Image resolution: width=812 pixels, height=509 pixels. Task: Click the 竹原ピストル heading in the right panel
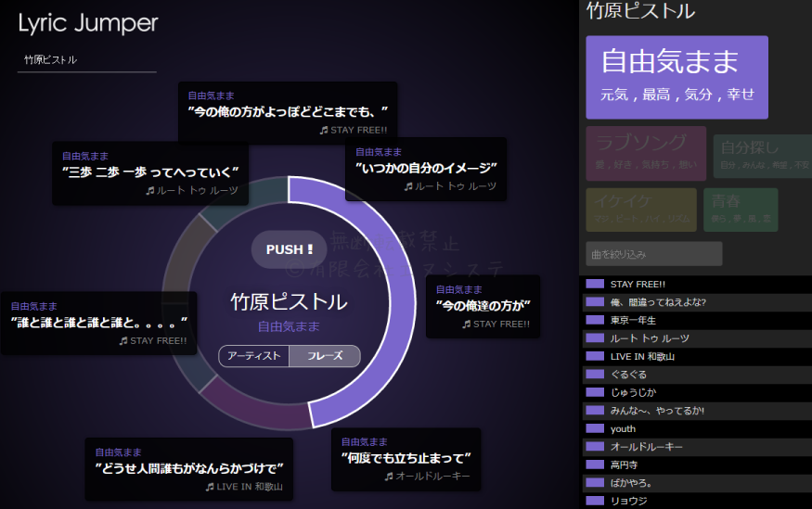(x=640, y=11)
